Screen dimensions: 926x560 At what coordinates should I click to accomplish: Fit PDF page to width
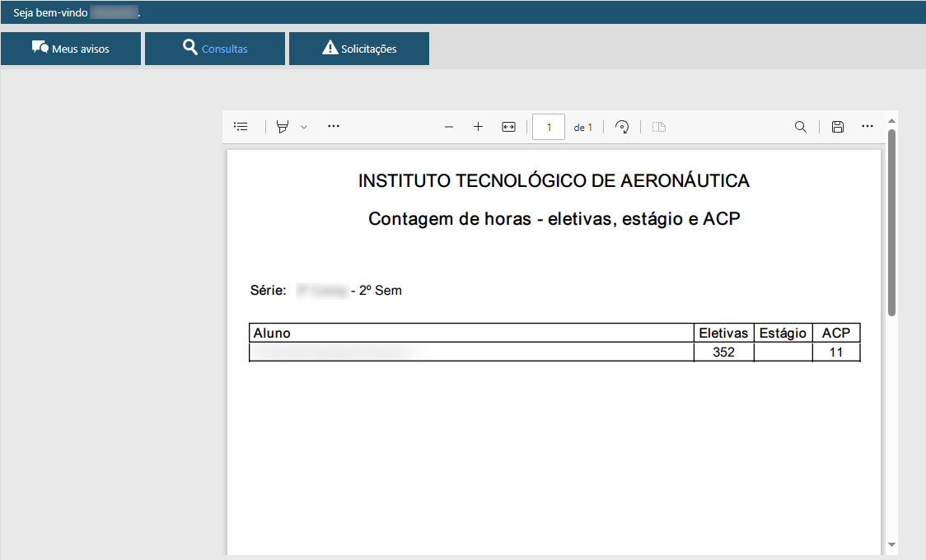click(508, 127)
